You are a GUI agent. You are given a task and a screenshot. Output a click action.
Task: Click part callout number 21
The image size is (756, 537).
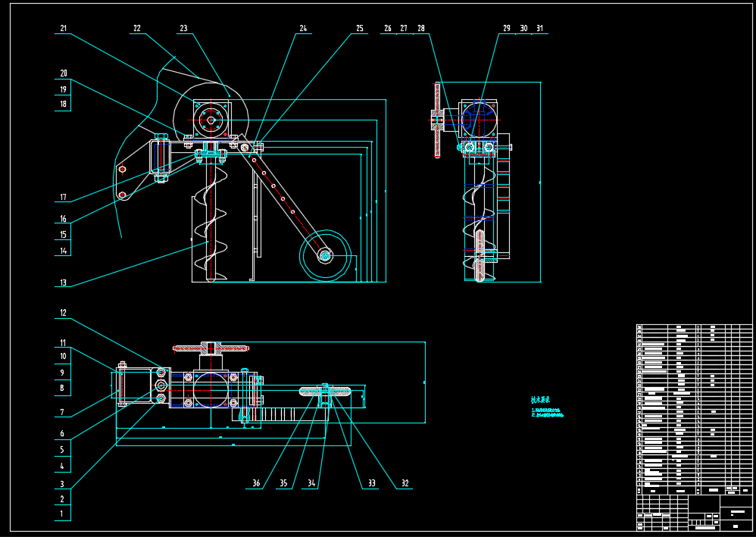point(64,29)
